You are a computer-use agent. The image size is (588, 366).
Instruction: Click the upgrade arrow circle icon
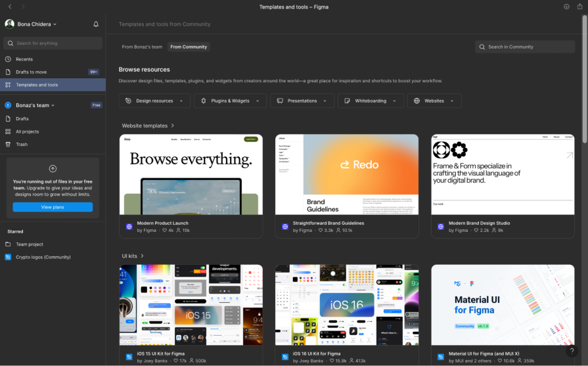click(53, 169)
